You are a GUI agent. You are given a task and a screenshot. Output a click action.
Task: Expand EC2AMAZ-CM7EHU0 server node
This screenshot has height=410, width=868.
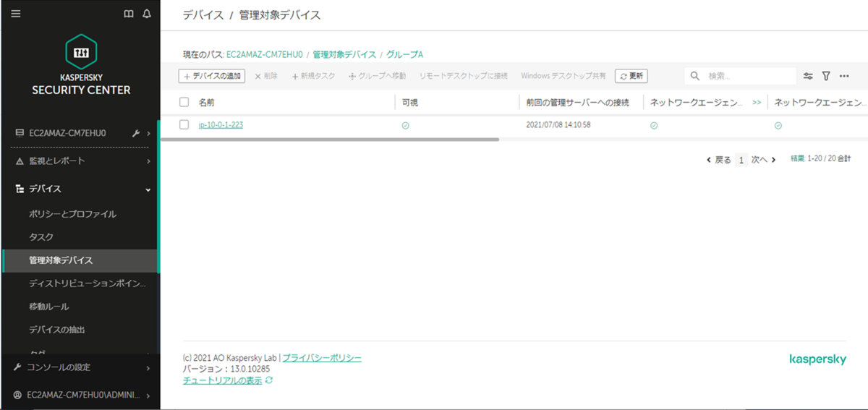[x=148, y=133]
